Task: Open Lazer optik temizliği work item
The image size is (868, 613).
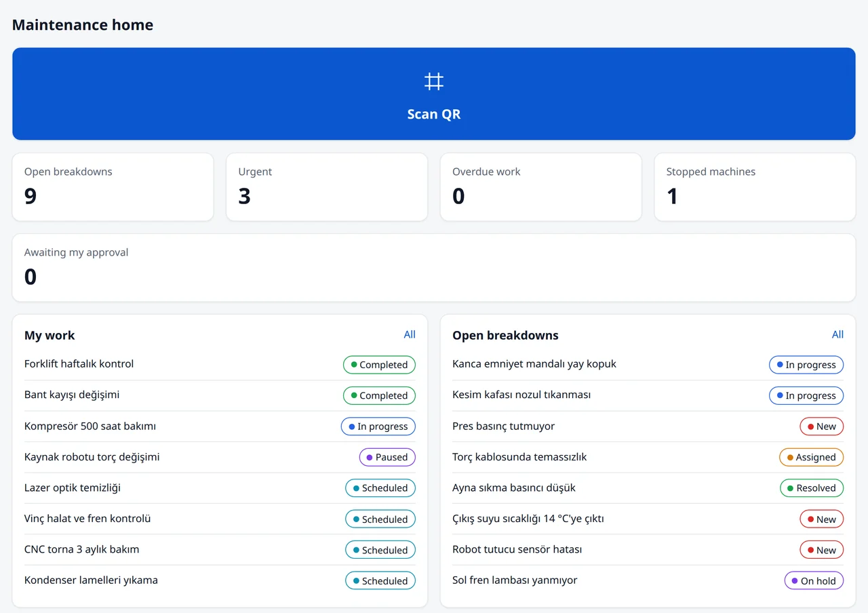Action: click(220, 488)
